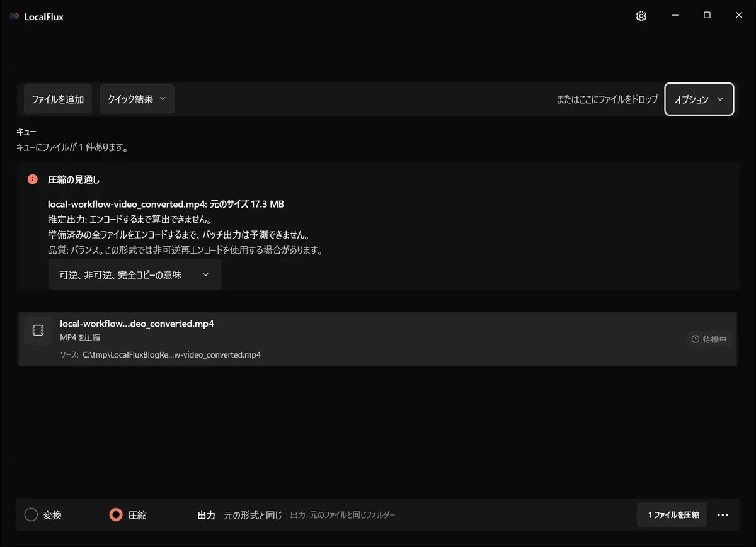Click the ファイルを追加 button
This screenshot has height=547, width=756.
click(58, 99)
